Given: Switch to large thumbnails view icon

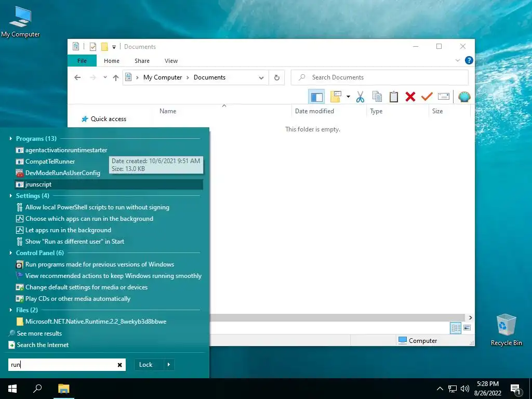Looking at the screenshot, I should 467,328.
